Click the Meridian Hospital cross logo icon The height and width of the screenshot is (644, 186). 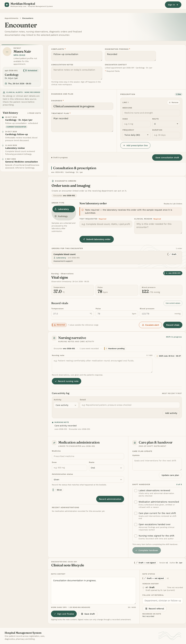pyautogui.click(x=7, y=5)
